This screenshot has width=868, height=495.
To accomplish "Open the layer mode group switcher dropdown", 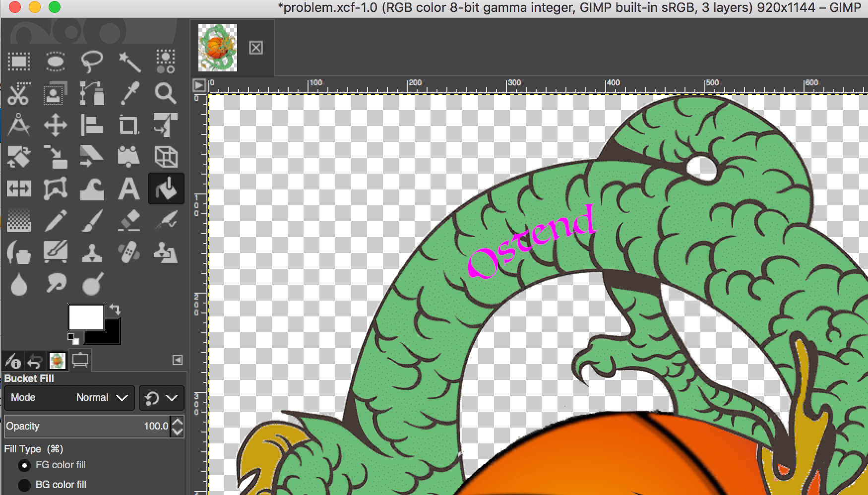I will tap(161, 397).
